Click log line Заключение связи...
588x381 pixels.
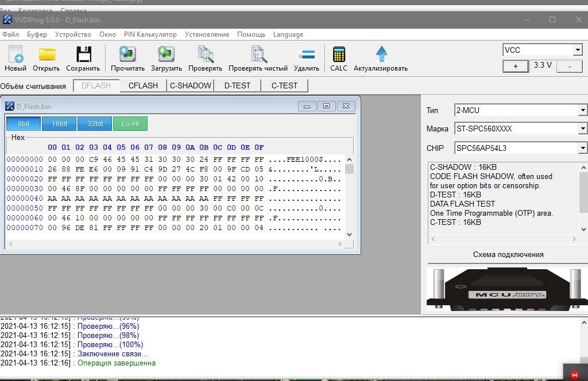[113, 353]
